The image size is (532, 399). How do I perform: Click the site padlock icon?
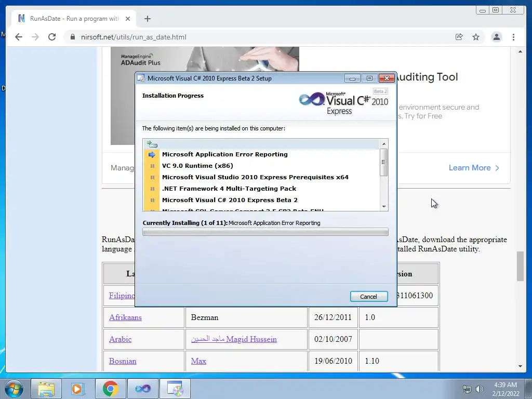tap(73, 37)
